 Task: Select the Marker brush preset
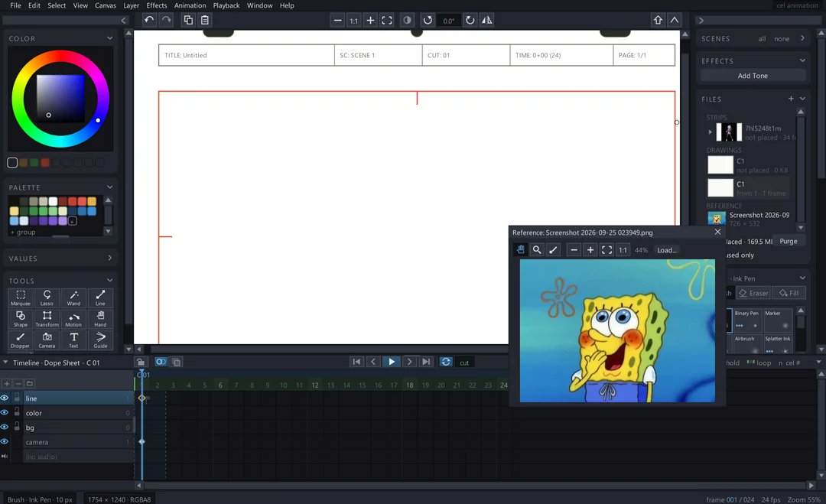click(x=778, y=320)
